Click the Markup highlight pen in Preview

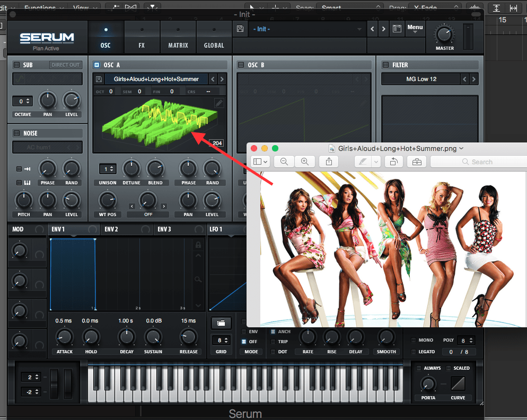(x=363, y=162)
